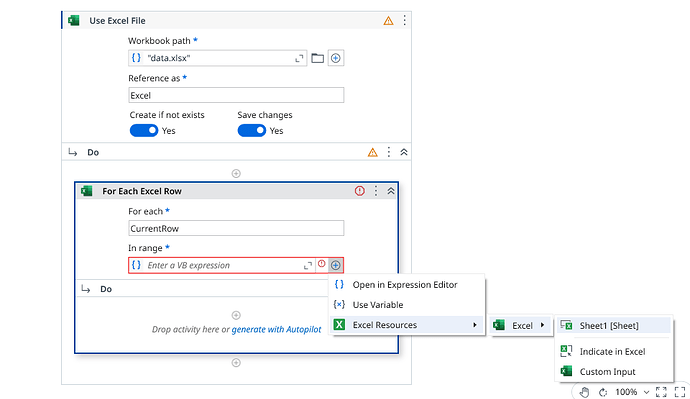The height and width of the screenshot is (399, 690).
Task: Open For Each Excel Row options menu
Action: click(x=376, y=191)
